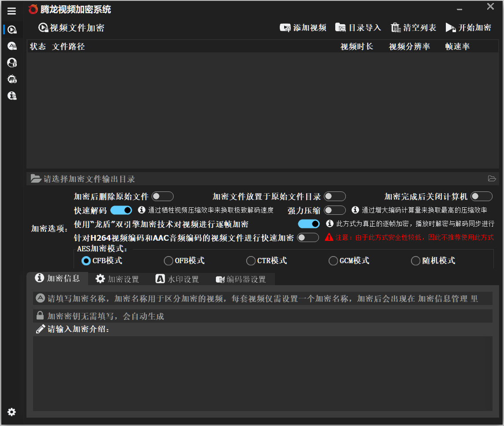This screenshot has width=504, height=426.
Task: Click the 状态 column header
Action: [38, 47]
